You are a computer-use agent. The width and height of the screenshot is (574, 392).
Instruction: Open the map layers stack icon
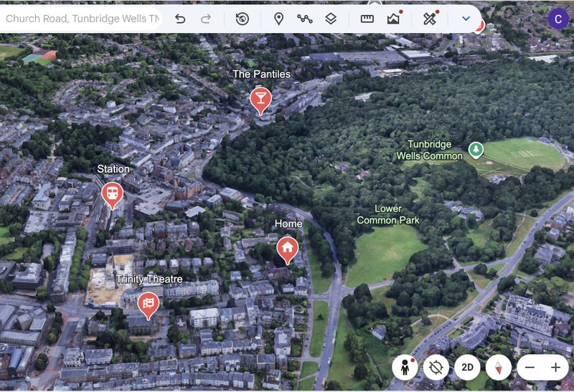(x=331, y=19)
